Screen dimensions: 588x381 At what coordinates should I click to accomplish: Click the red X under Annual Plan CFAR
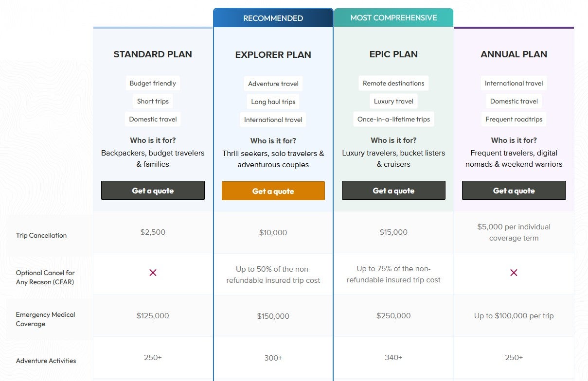pyautogui.click(x=514, y=273)
